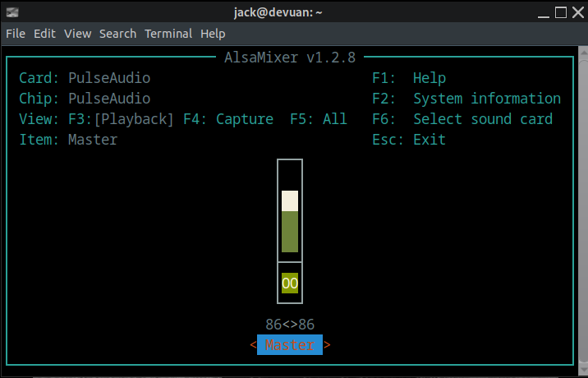This screenshot has width=588, height=378.
Task: Switch to F3 Playback view
Action: pyautogui.click(x=122, y=119)
